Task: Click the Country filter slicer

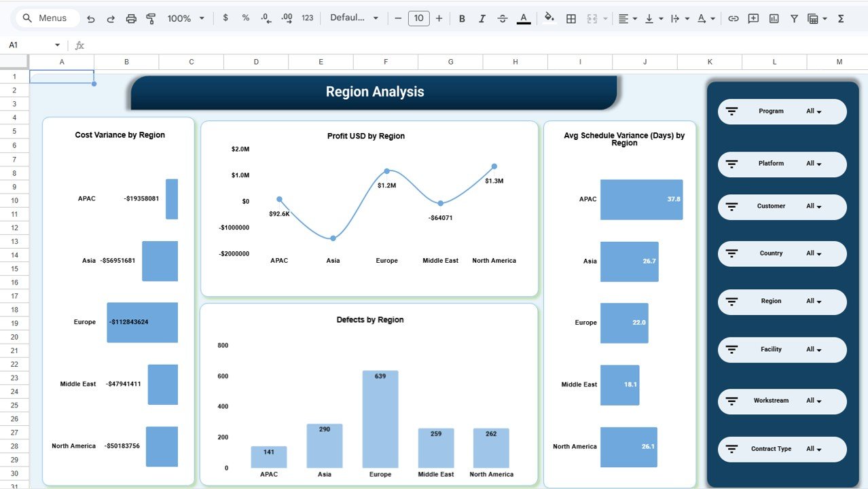Action: coord(782,253)
